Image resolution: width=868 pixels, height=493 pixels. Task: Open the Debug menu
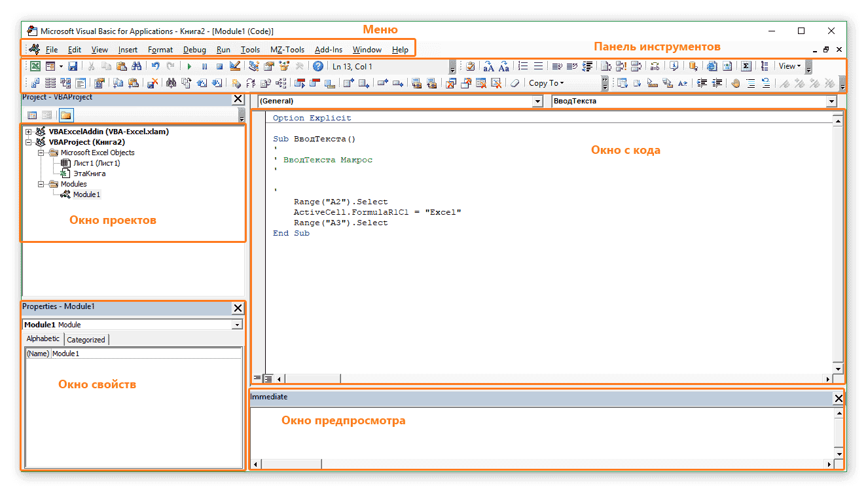click(x=194, y=50)
